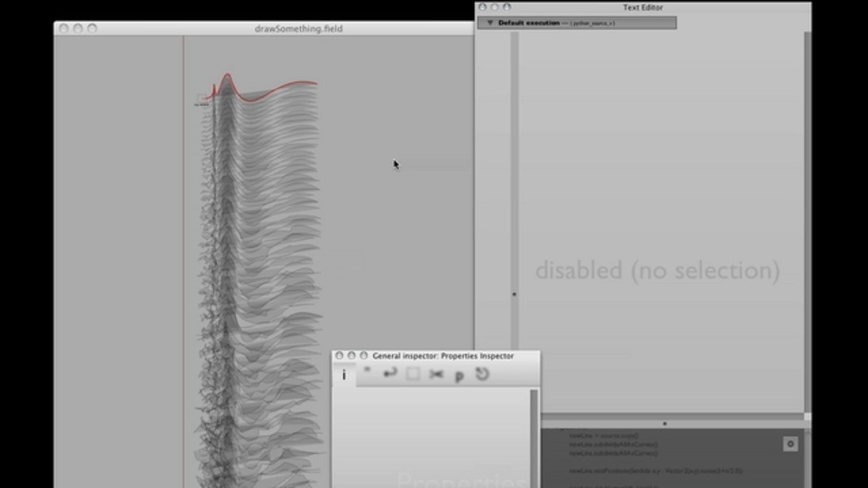Zoom the Text Editor window
Screen dimensions: 868x488
point(507,7)
